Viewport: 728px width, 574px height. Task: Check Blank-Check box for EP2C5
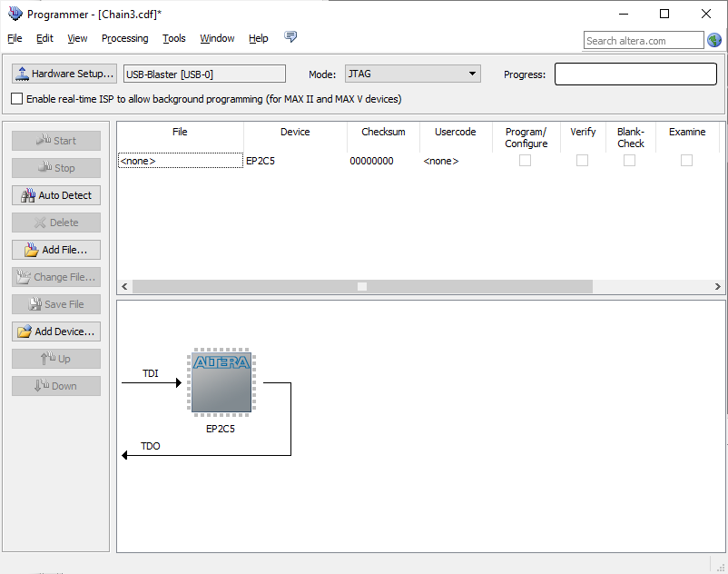click(x=630, y=161)
